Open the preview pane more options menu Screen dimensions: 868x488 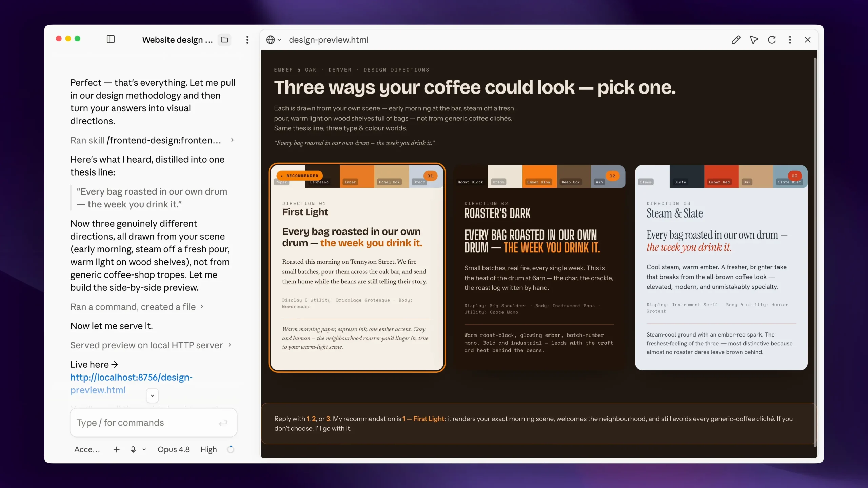(790, 40)
